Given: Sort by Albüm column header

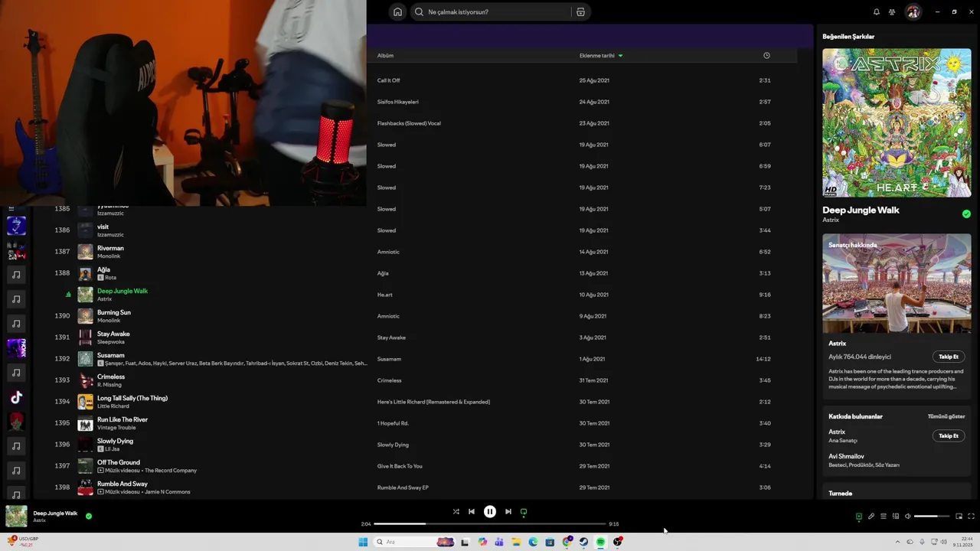Looking at the screenshot, I should 385,55.
